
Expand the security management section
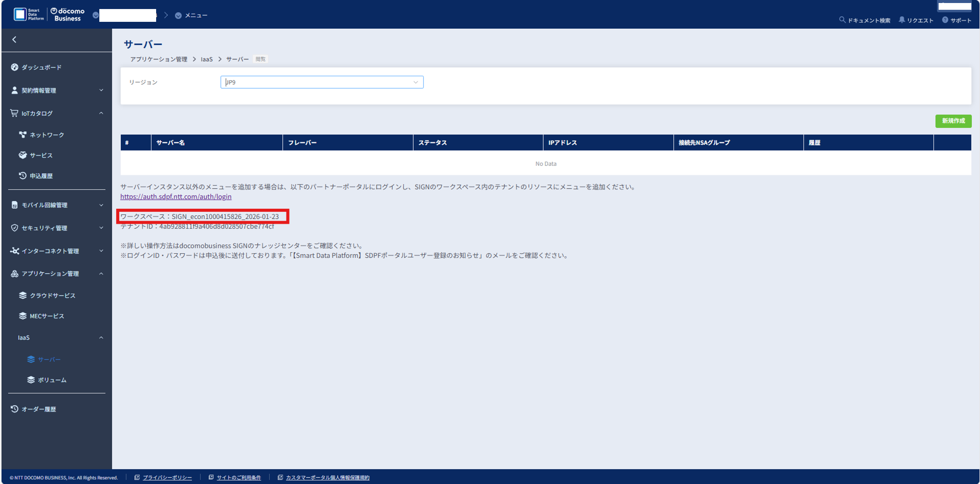click(101, 228)
